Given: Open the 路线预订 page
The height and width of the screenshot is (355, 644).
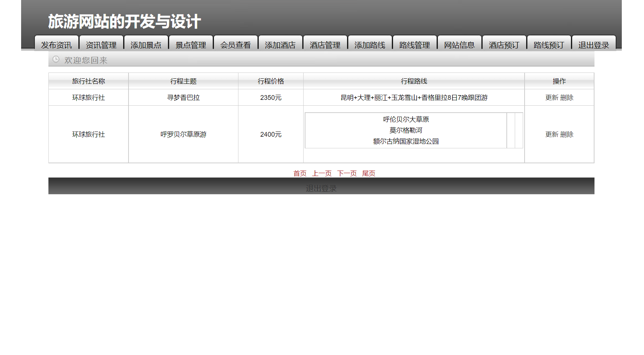Looking at the screenshot, I should click(x=549, y=44).
